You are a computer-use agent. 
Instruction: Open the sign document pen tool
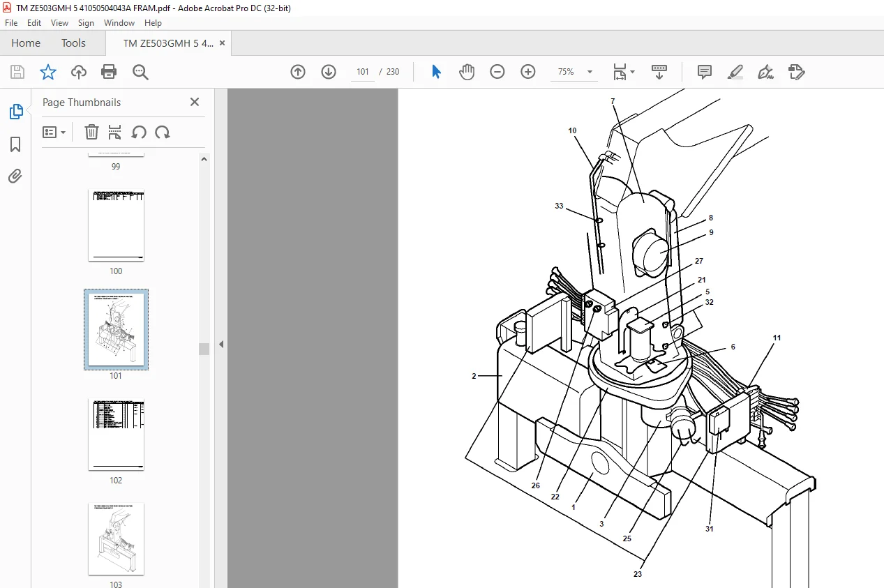766,72
